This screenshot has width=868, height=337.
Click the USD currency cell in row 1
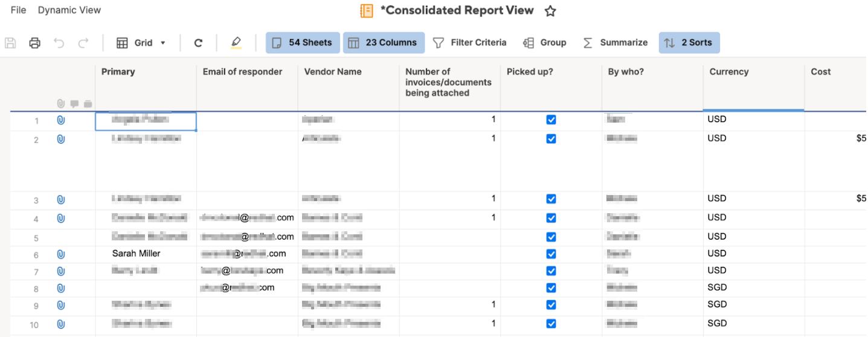754,120
